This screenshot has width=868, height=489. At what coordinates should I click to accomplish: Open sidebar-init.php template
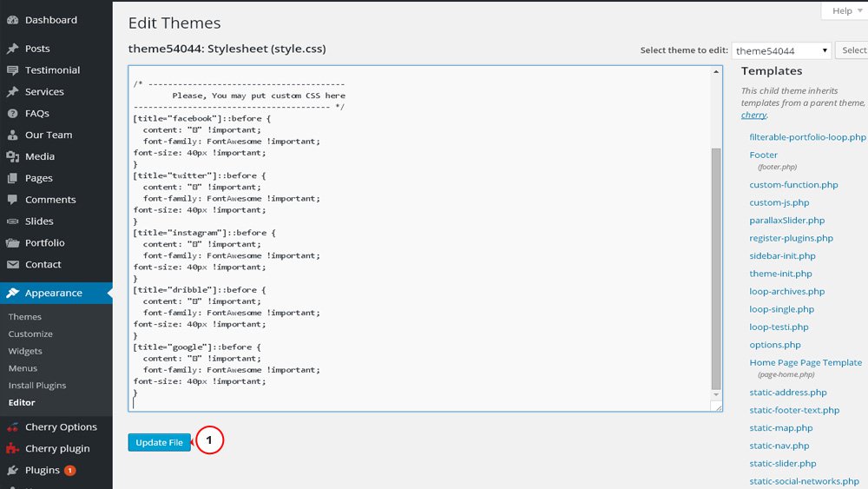tap(782, 256)
